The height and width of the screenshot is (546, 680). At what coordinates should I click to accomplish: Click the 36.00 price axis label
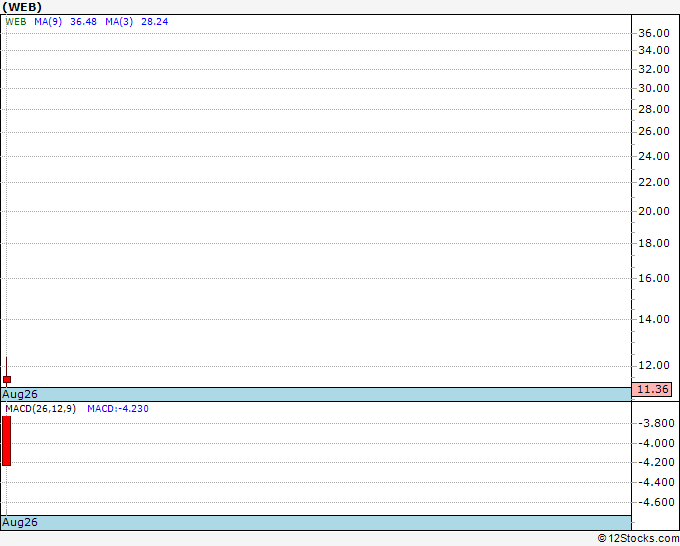654,33
